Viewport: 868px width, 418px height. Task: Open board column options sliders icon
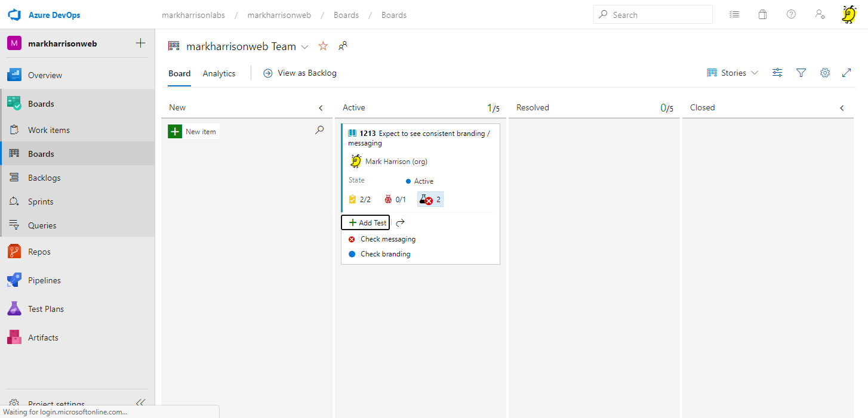[x=777, y=73]
